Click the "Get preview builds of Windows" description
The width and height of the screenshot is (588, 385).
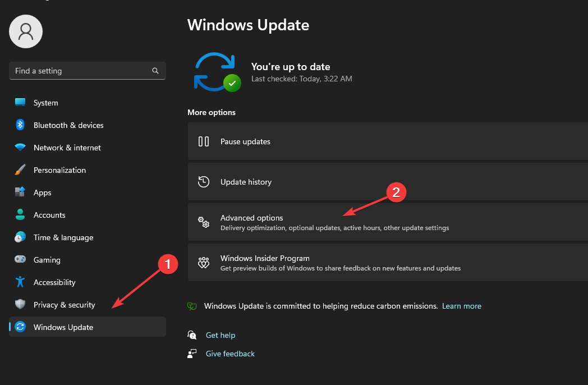[x=341, y=268]
